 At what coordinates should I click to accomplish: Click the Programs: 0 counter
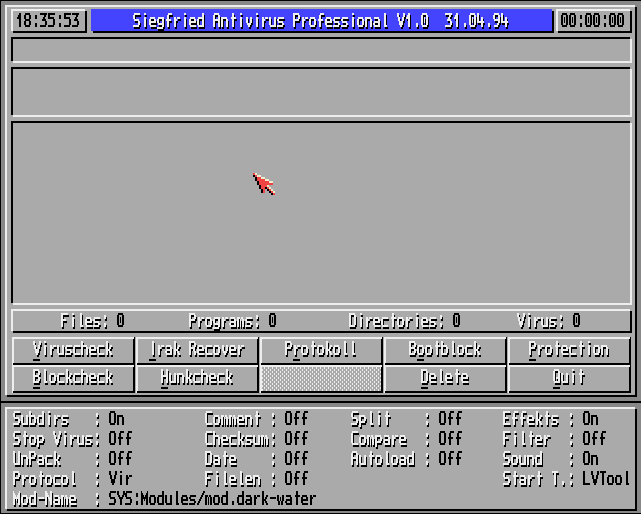[233, 321]
